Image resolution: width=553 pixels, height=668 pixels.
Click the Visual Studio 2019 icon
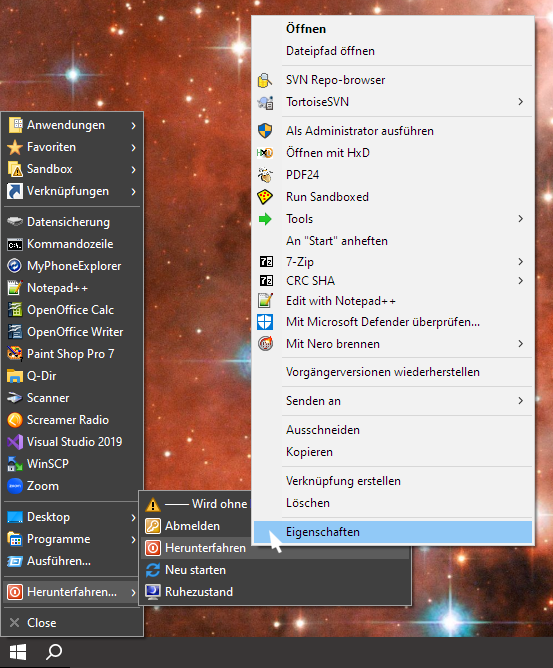pos(15,442)
